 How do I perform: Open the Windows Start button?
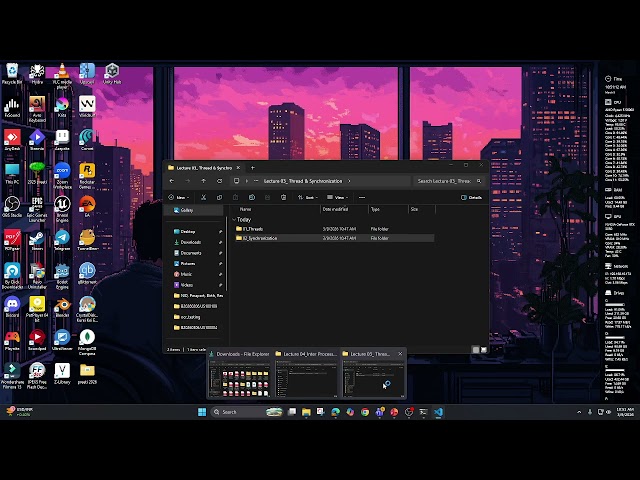coord(202,412)
